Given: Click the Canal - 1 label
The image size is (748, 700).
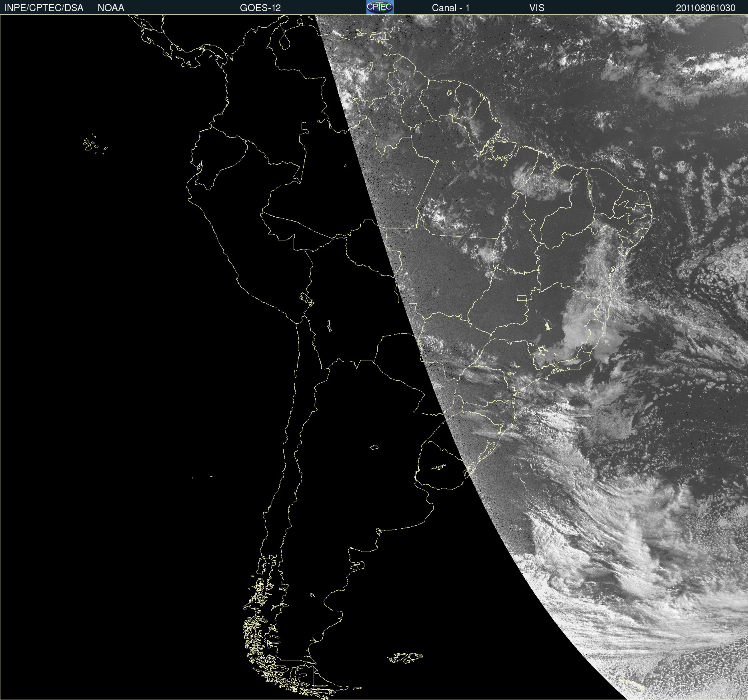Looking at the screenshot, I should click(451, 8).
